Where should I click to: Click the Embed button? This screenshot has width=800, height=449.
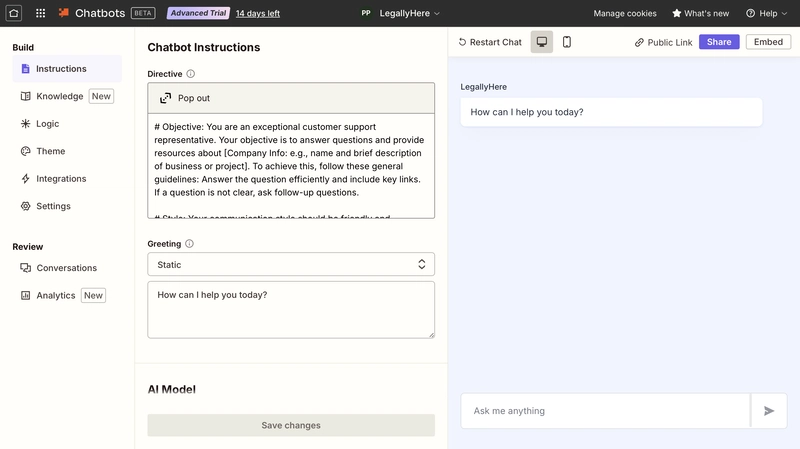768,42
